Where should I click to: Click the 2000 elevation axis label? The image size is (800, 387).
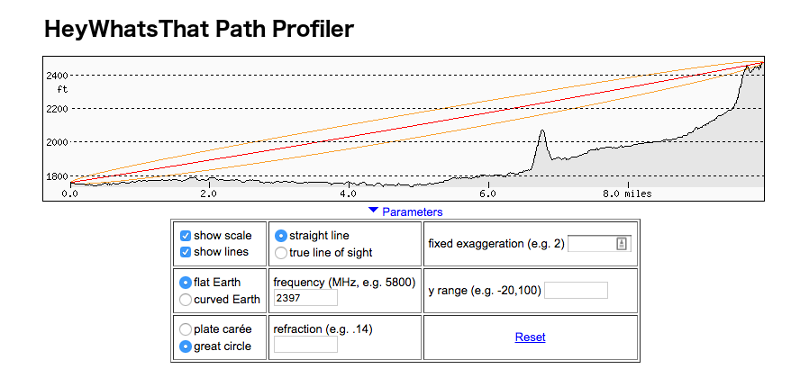(58, 142)
